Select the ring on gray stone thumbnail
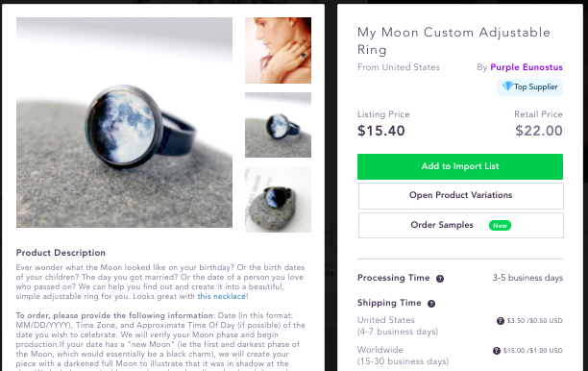Image resolution: width=588 pixels, height=371 pixels. point(278,125)
